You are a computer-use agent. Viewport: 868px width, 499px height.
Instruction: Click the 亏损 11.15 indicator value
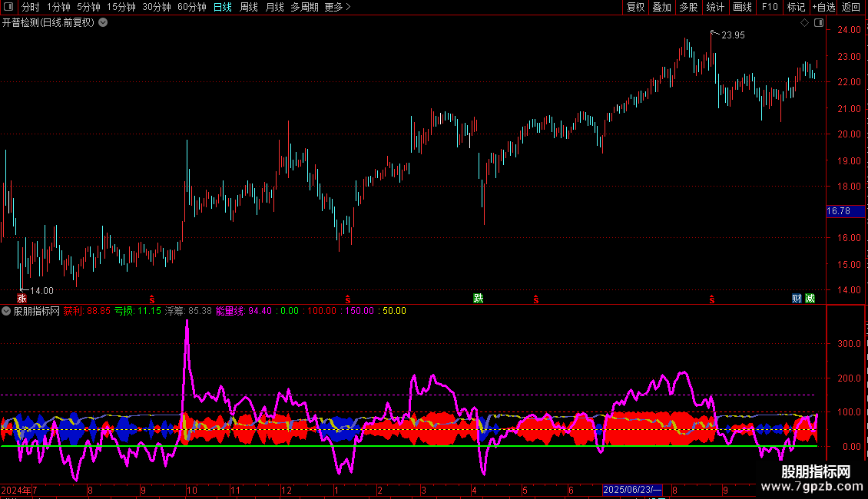(137, 311)
